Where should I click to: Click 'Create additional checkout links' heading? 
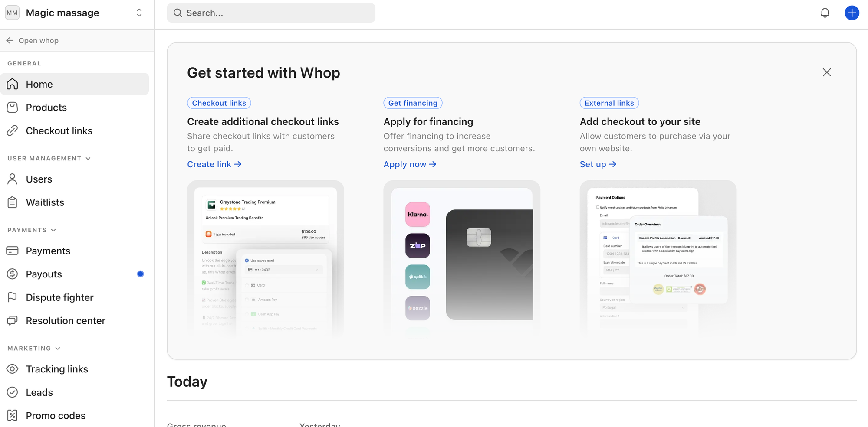pyautogui.click(x=263, y=122)
